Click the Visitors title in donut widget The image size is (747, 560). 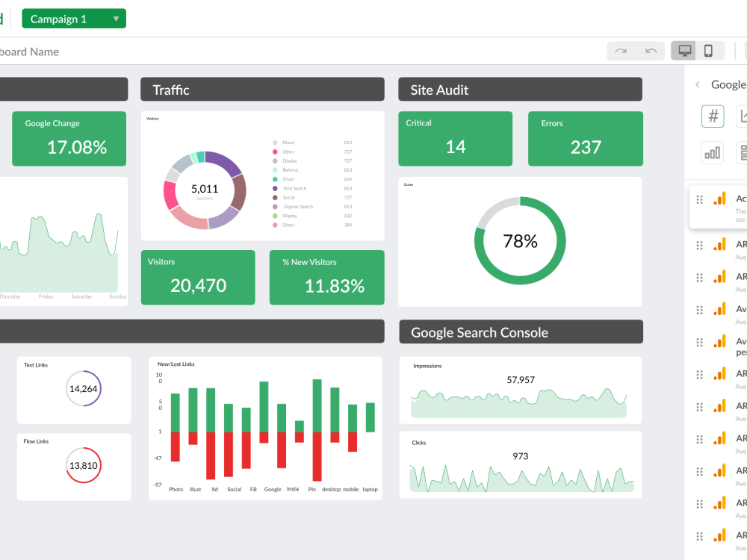pos(152,119)
